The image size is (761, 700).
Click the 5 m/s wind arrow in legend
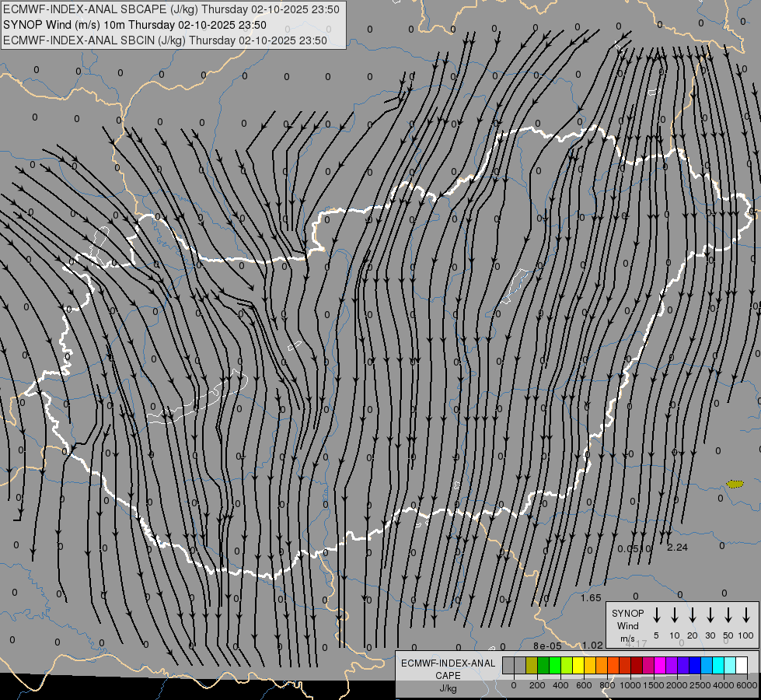pos(657,615)
